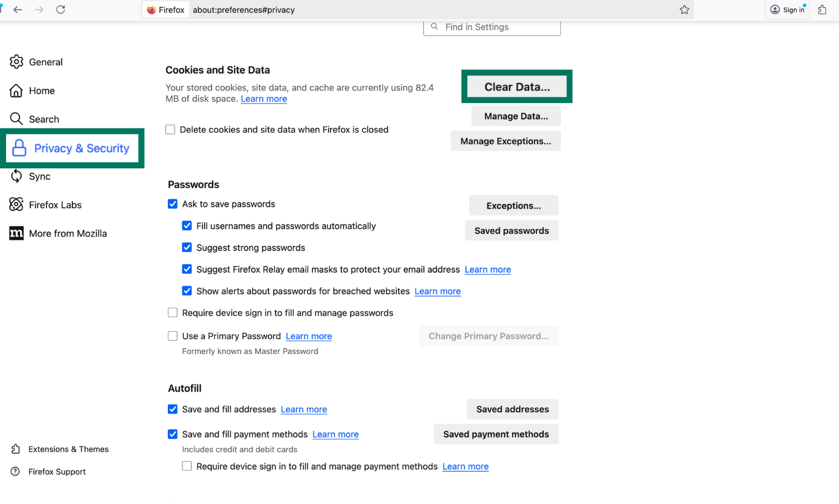Check Require device sign in for passwords
Image resolution: width=839 pixels, height=504 pixels.
[172, 312]
